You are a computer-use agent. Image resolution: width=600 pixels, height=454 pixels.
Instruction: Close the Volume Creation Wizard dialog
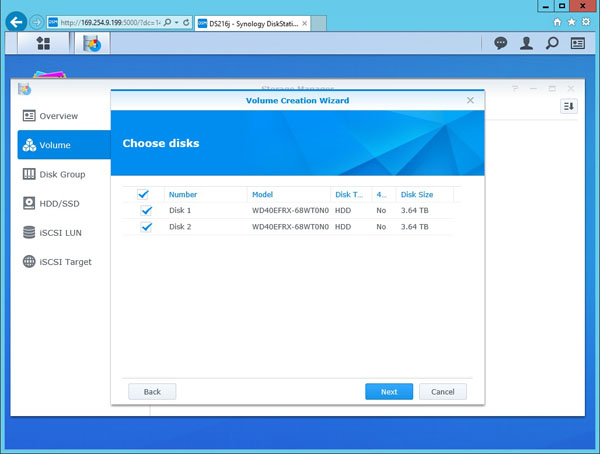coord(471,101)
